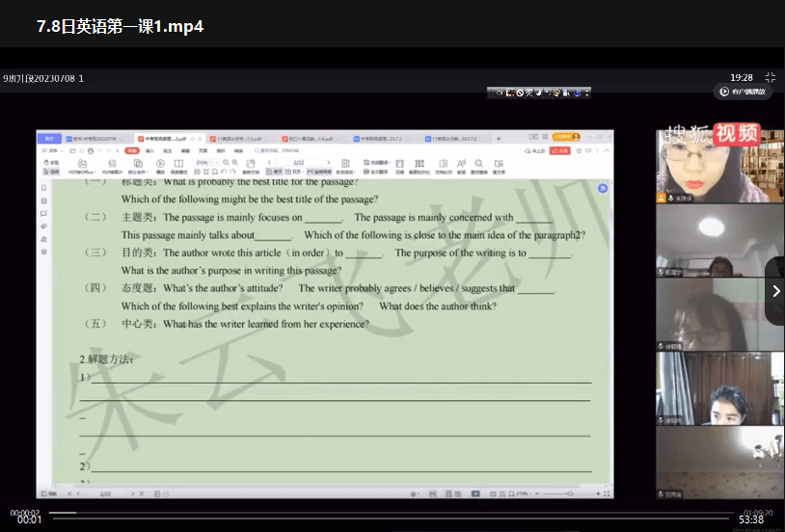Image resolution: width=785 pixels, height=532 pixels.
Task: Open the 插入 menu
Action: [149, 150]
